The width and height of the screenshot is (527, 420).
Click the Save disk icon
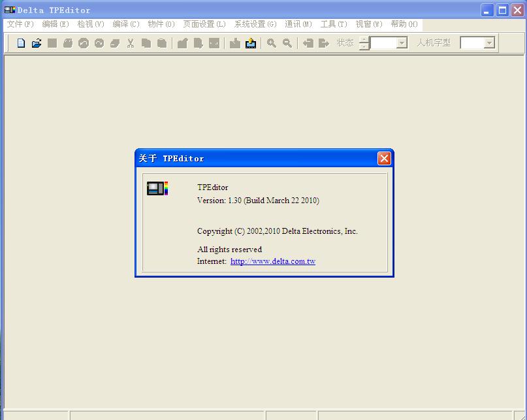pos(52,43)
